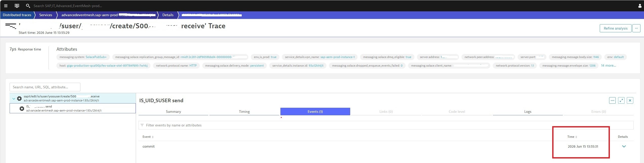Viewport: 644px width, 163px height.
Task: Open advancedeventmesh.sap-aem-prod breadcrumb
Action: pyautogui.click(x=108, y=15)
